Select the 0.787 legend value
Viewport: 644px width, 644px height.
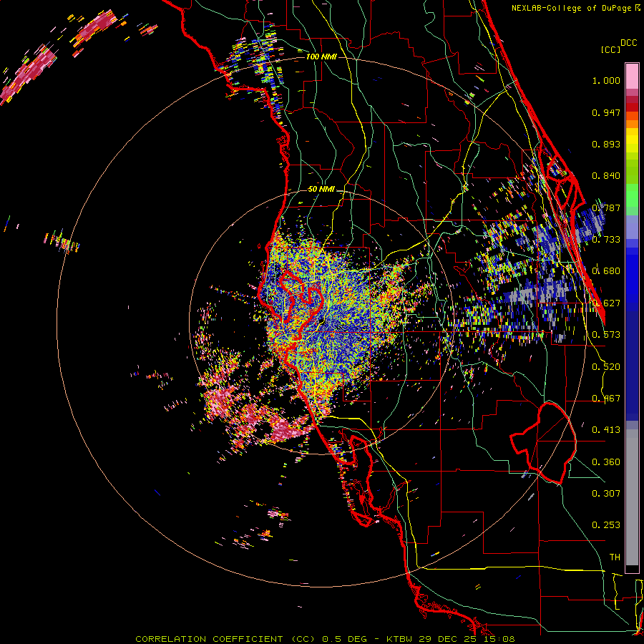point(606,208)
